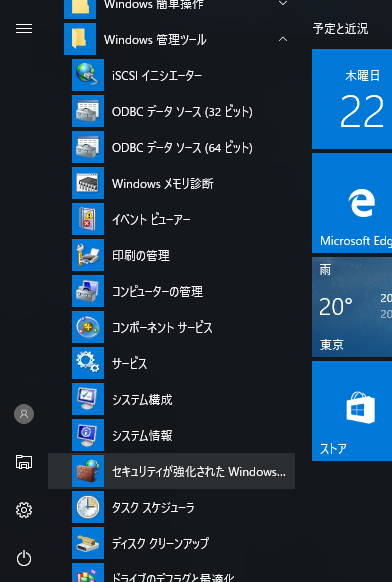Open the ストア tile

[352, 411]
